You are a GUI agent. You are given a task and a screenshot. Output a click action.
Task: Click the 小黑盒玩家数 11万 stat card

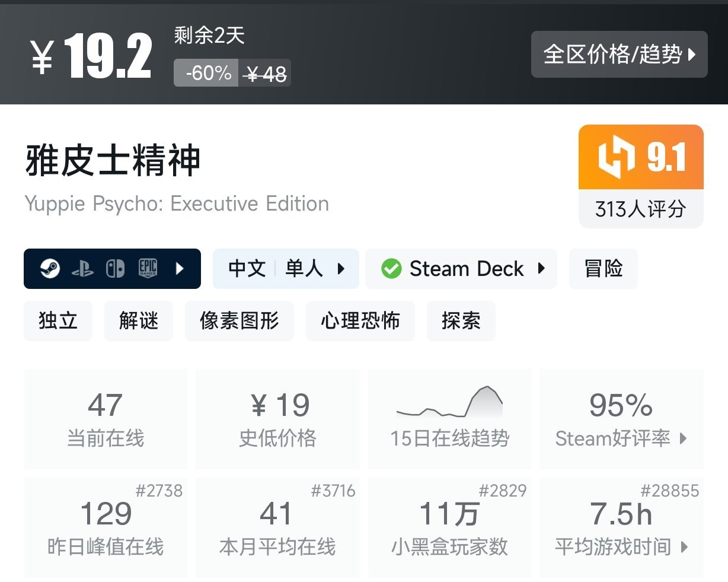click(450, 527)
